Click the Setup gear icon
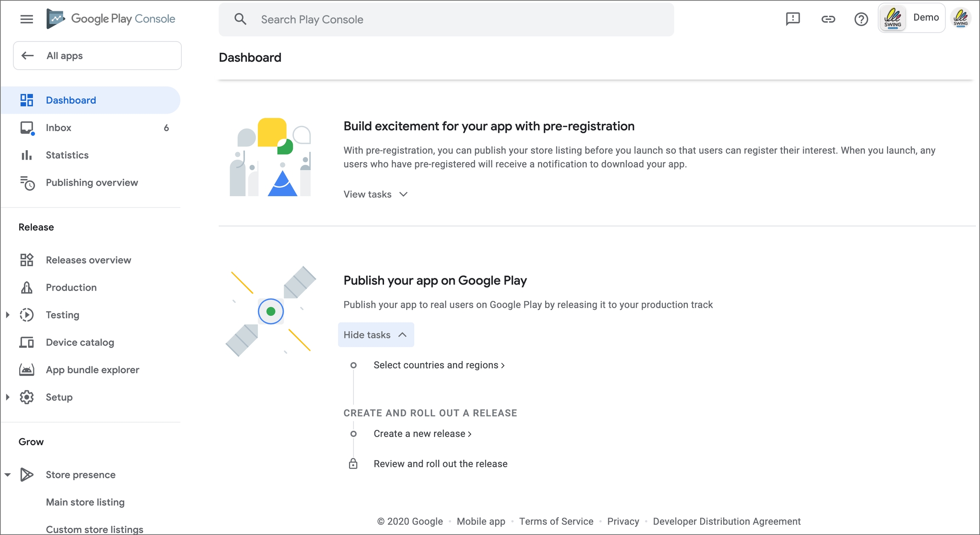Screen dimensions: 980x535 26,397
